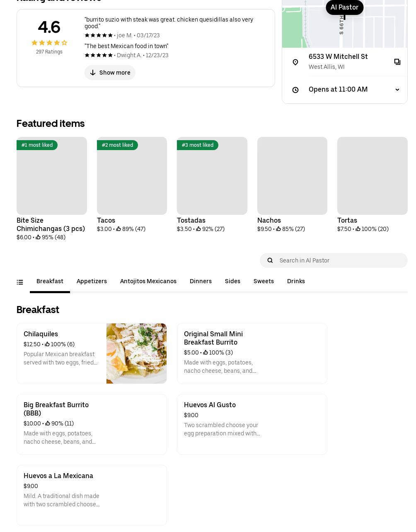Select the Dinners menu tab
The width and height of the screenshot is (416, 532).
(201, 281)
